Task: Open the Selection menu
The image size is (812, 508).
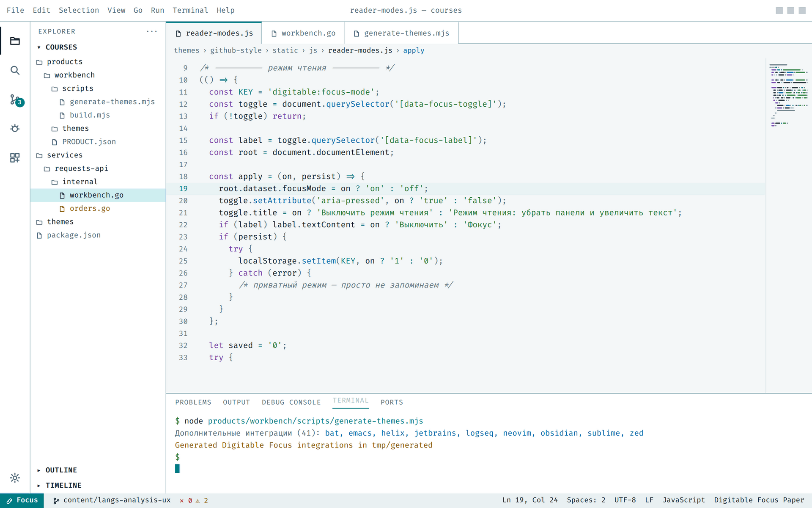Action: 79,10
